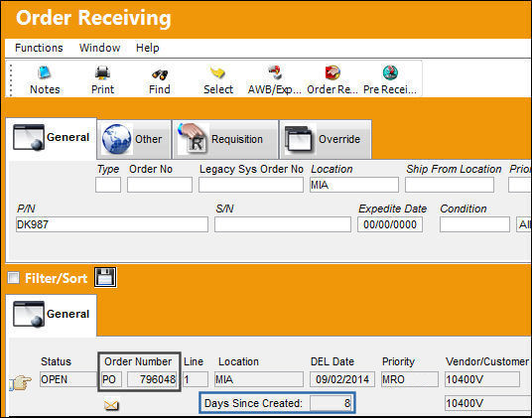Click the Select toolbar icon
The width and height of the screenshot is (532, 418).
[217, 72]
